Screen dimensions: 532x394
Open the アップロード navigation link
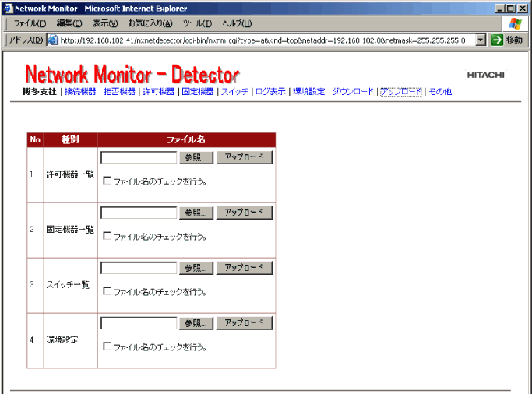pyautogui.click(x=401, y=92)
